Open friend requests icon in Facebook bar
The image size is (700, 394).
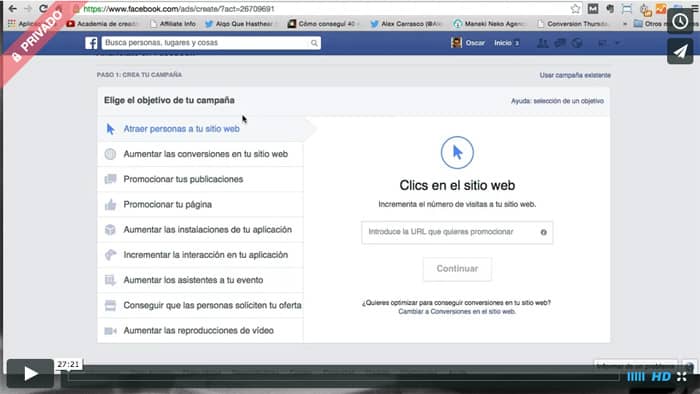click(x=543, y=43)
